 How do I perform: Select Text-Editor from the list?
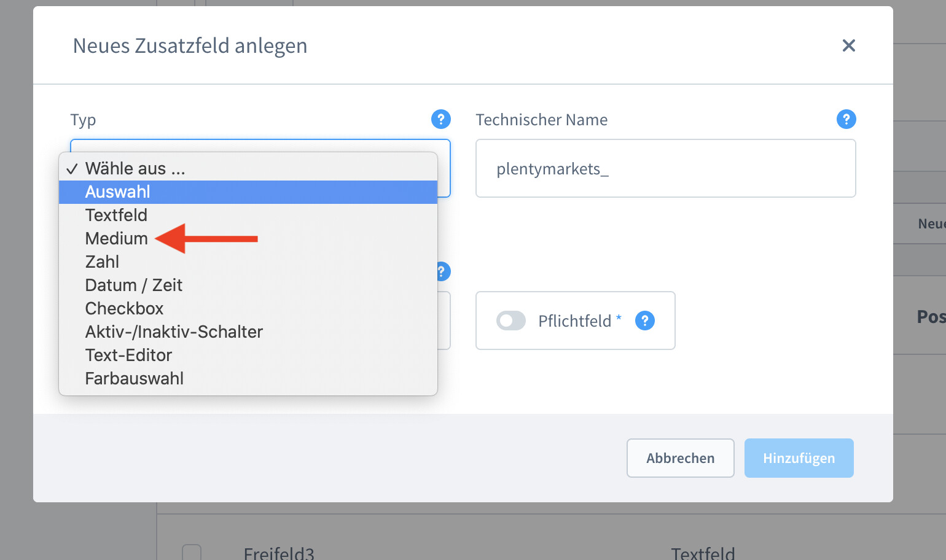coord(128,356)
